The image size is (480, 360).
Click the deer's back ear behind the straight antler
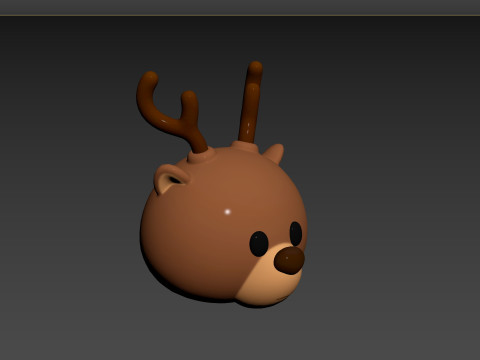coord(274,153)
